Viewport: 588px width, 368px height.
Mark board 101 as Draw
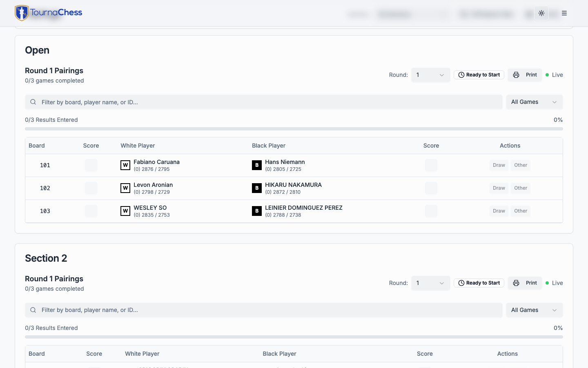(x=499, y=165)
